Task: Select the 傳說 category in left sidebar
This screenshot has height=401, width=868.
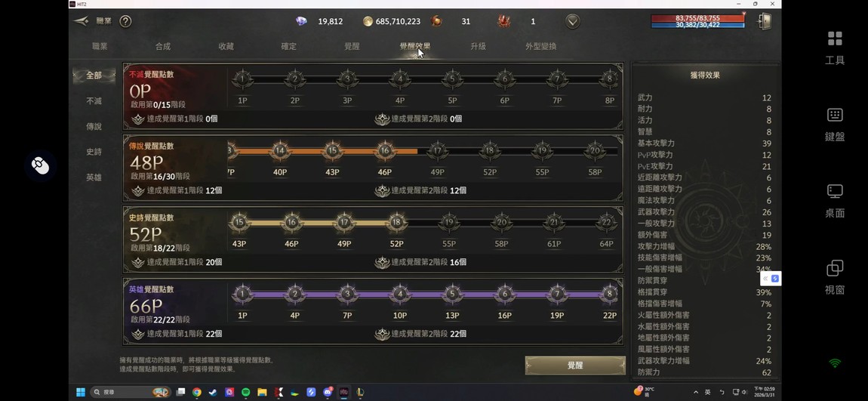Action: point(94,126)
